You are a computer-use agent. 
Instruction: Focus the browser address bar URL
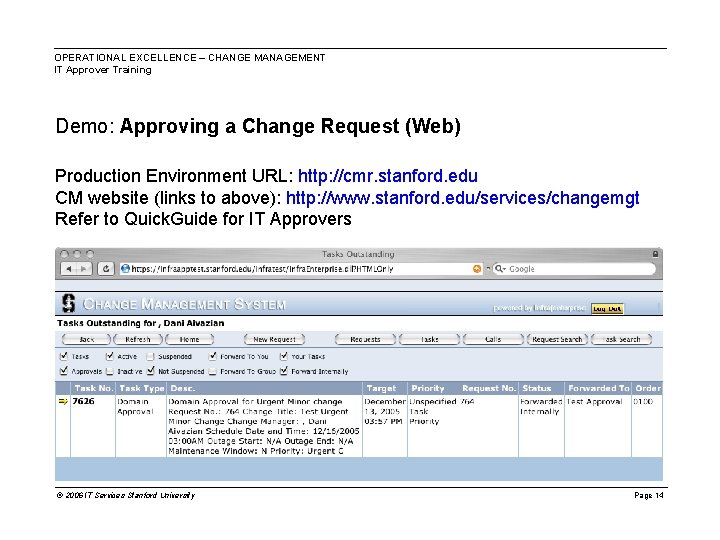(x=301, y=269)
